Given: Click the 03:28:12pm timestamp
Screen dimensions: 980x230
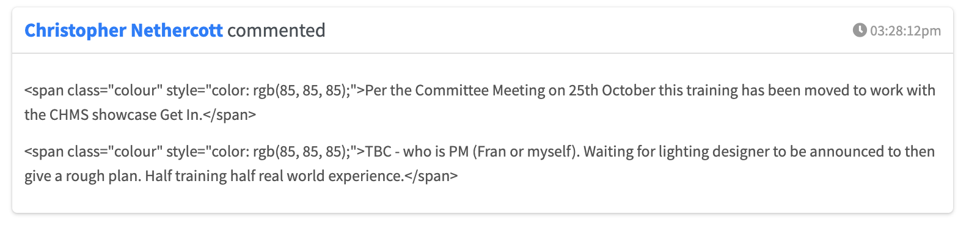Looking at the screenshot, I should coord(905,31).
